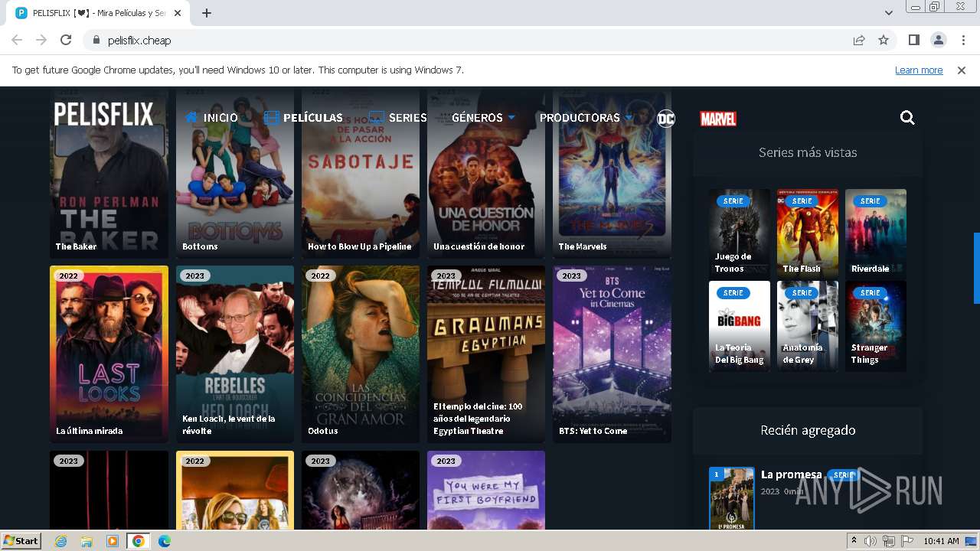Open Chrome side panel icon

(x=914, y=40)
